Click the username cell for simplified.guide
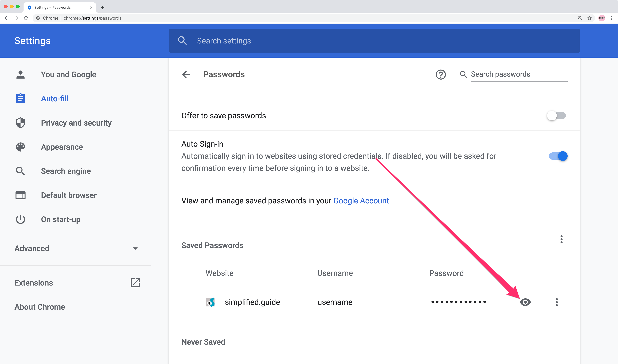The width and height of the screenshot is (618, 364). [x=335, y=302]
